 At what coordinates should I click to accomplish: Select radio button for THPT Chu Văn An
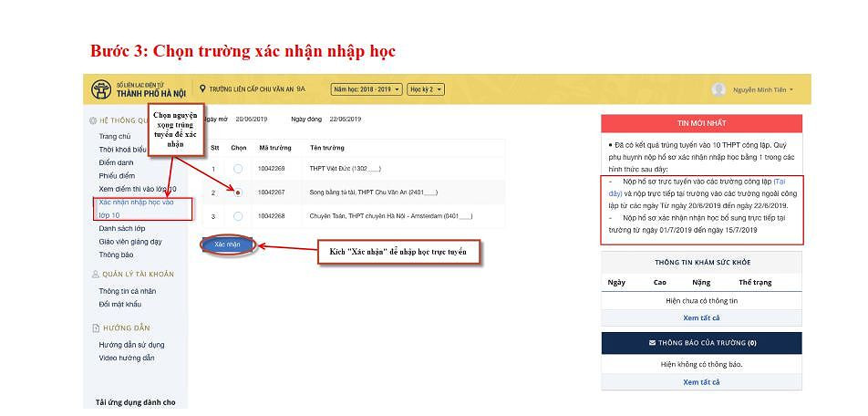[x=237, y=192]
